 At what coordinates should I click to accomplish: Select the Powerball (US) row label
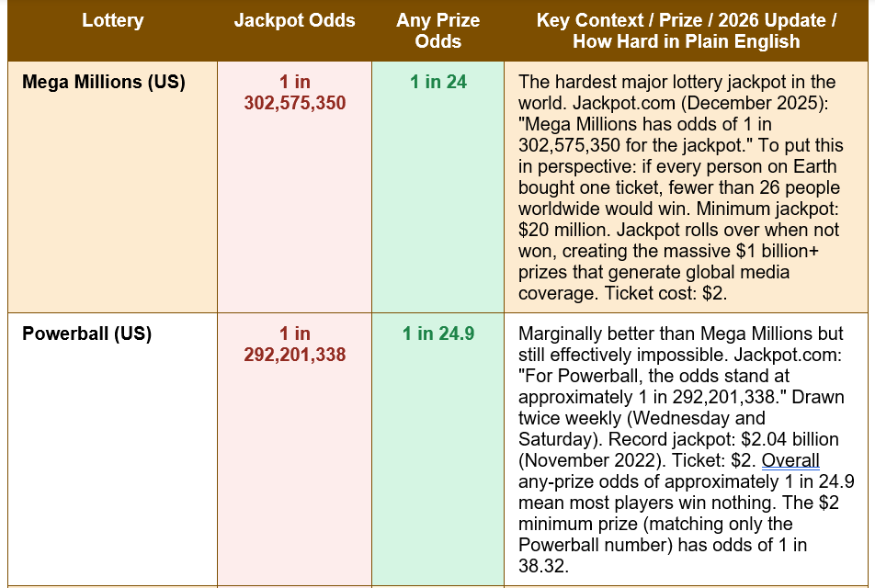[87, 334]
